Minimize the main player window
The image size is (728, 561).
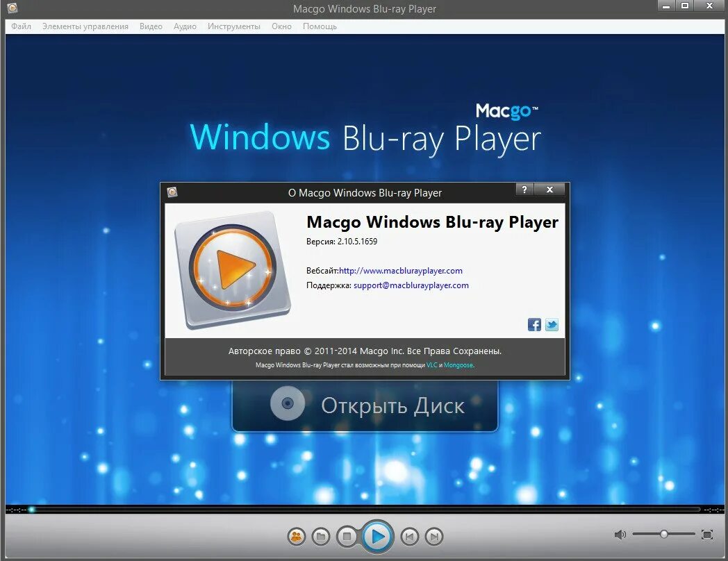666,6
